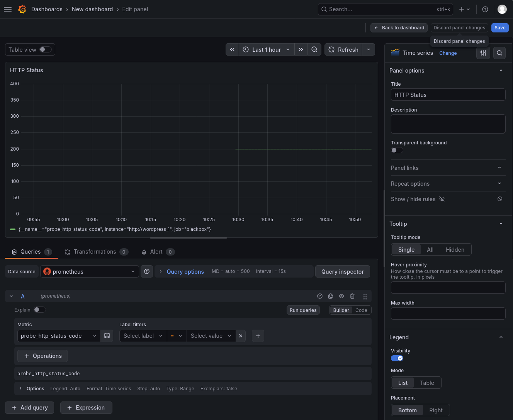The image size is (513, 420).
Task: Go to New dashboard breadcrumb
Action: (x=92, y=9)
